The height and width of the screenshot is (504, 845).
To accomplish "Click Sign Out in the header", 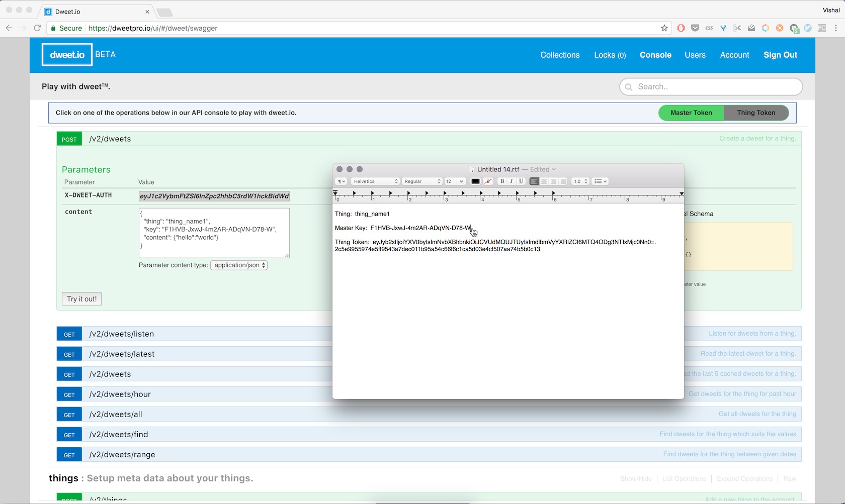I will tap(780, 55).
